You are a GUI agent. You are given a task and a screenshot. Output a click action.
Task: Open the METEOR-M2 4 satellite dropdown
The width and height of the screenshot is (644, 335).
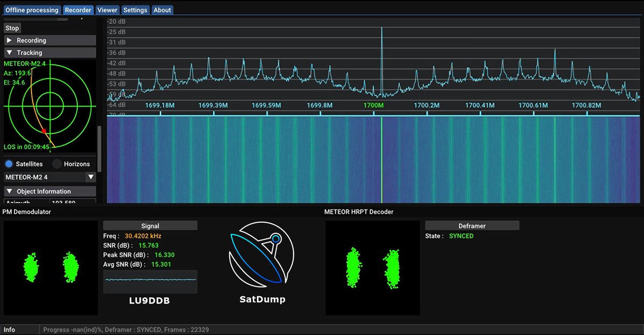click(x=50, y=177)
